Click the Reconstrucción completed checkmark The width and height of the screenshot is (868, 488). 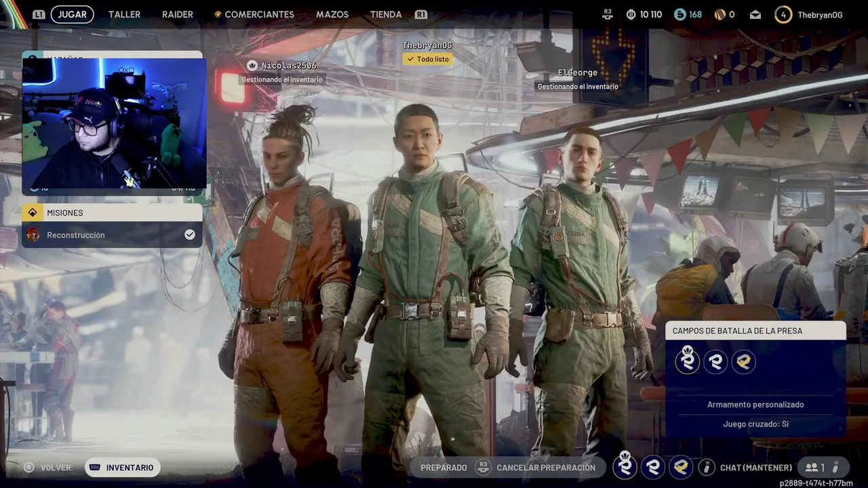(x=190, y=235)
